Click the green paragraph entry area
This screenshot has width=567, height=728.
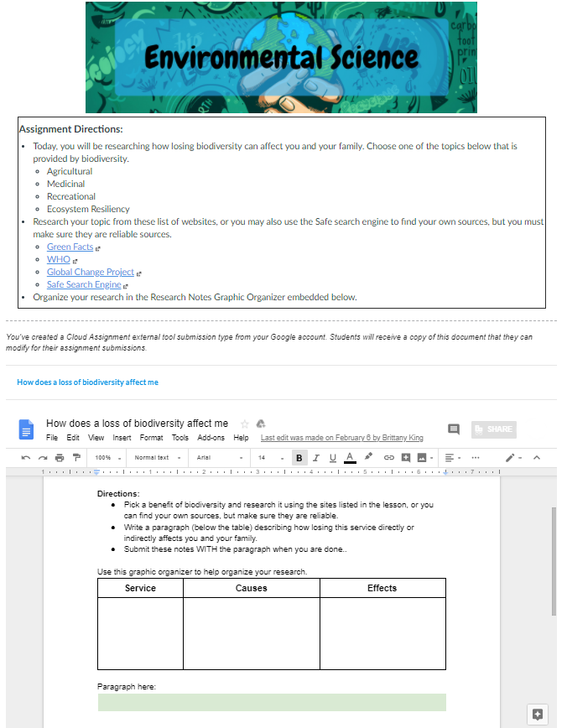click(x=272, y=702)
